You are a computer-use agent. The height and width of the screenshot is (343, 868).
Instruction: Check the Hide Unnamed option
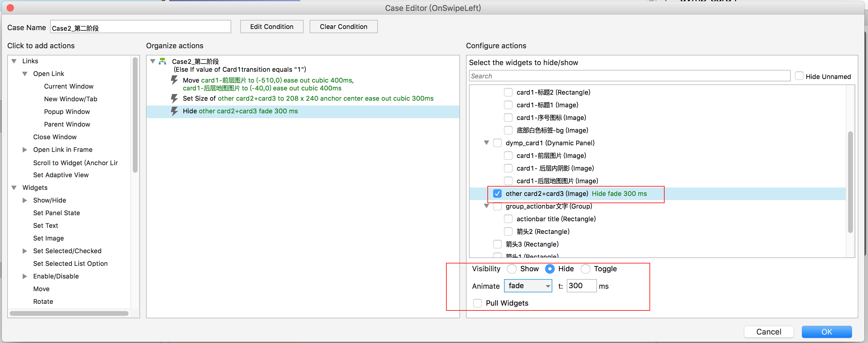point(799,76)
